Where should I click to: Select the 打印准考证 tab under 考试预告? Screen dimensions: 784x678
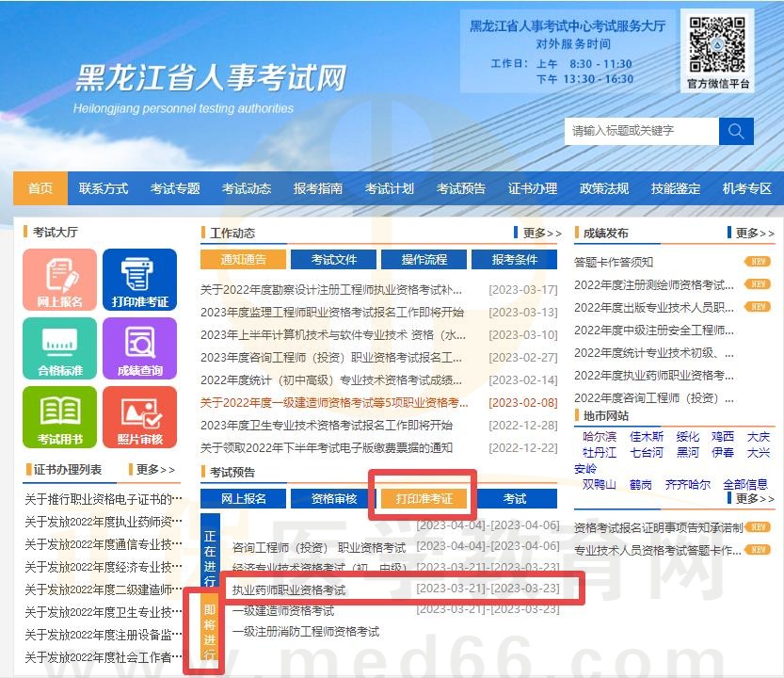point(424,498)
